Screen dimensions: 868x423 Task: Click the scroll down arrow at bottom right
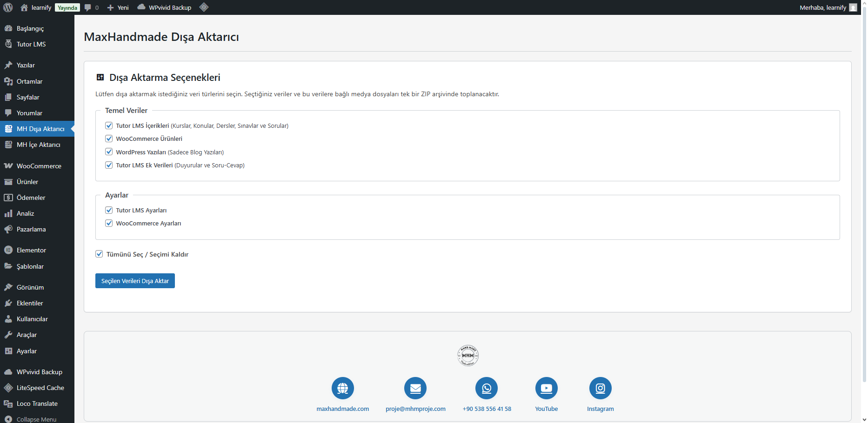tap(864, 419)
